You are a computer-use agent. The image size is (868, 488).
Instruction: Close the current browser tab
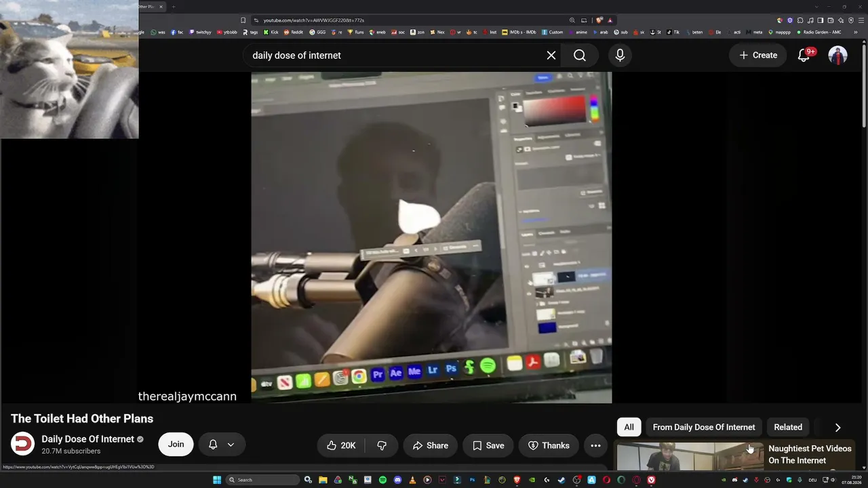point(161,7)
